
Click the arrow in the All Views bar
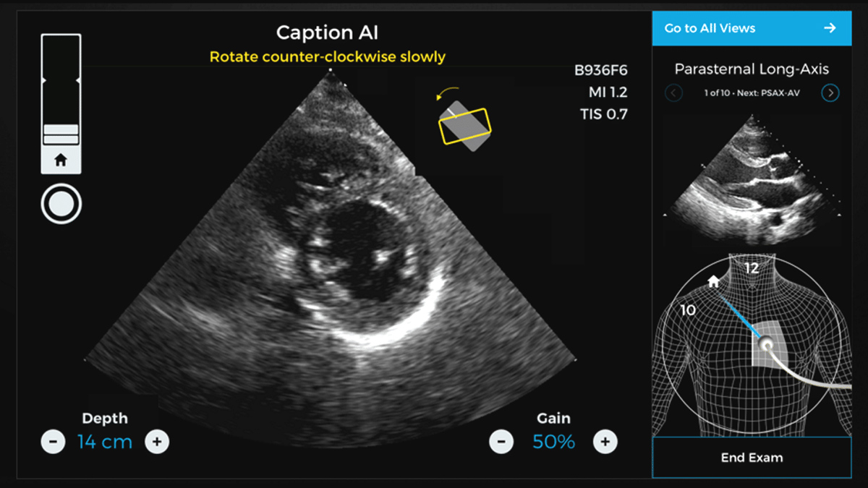click(830, 28)
